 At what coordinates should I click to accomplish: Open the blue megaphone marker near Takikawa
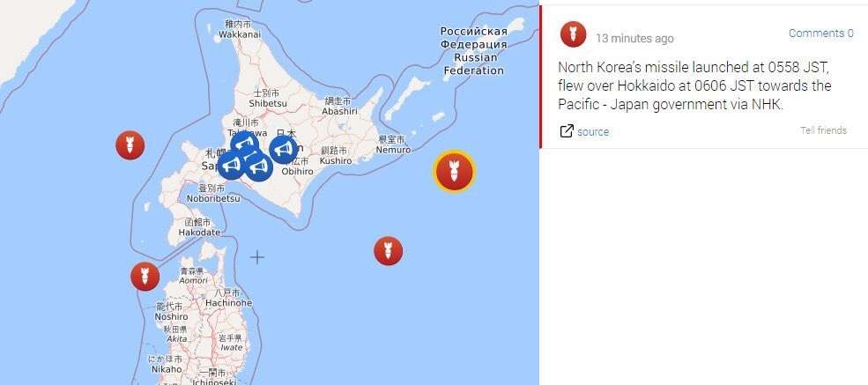pos(245,144)
